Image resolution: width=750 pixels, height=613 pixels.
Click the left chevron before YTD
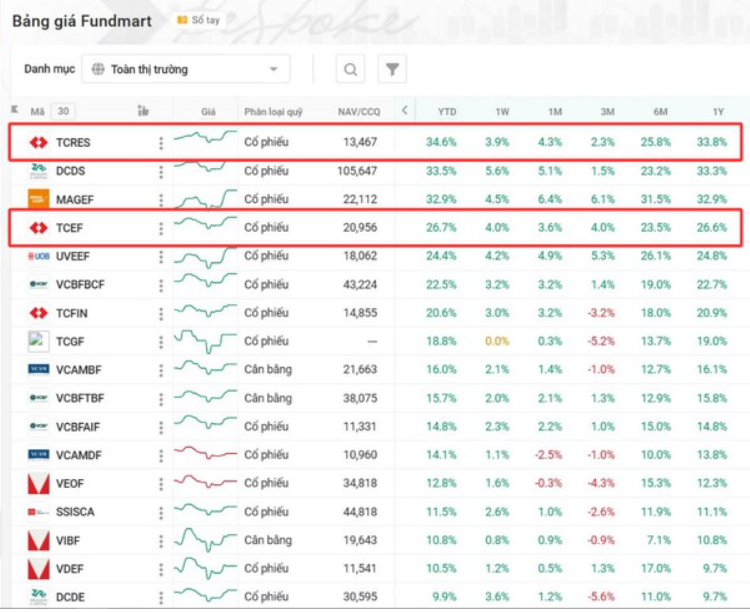click(x=405, y=110)
